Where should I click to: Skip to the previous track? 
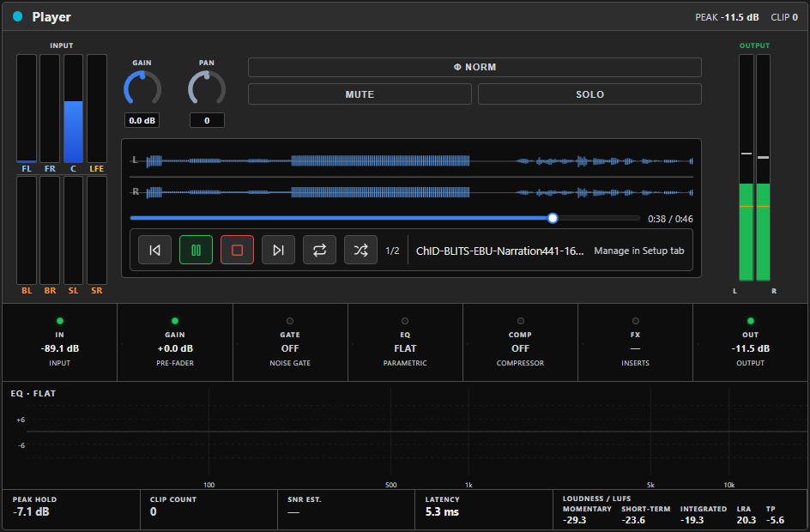(154, 250)
